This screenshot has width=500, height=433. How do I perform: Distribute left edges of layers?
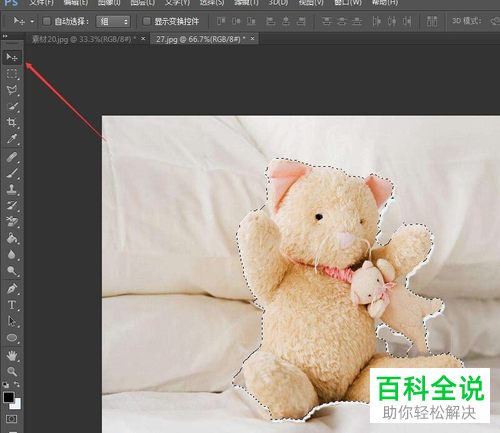point(377,21)
